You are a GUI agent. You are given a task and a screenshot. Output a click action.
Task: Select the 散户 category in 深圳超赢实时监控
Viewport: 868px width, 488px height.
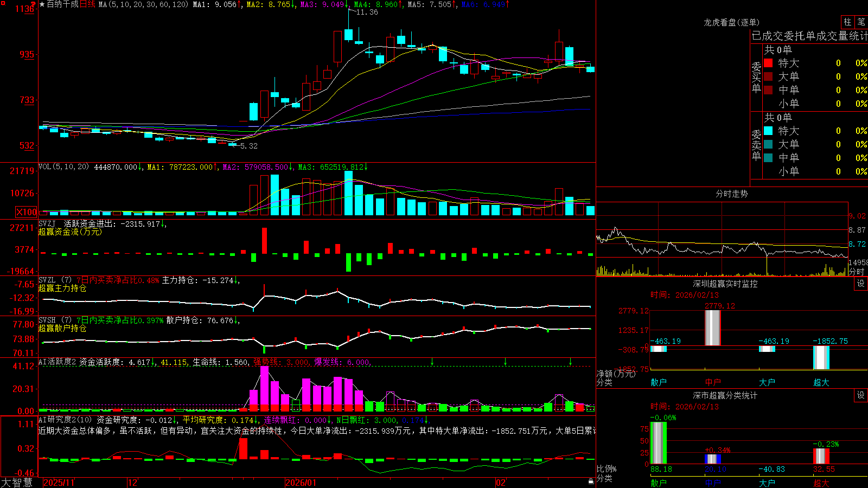tap(659, 382)
